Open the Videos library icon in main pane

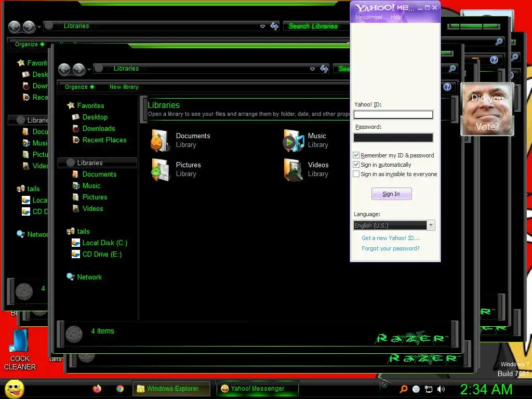tap(294, 169)
